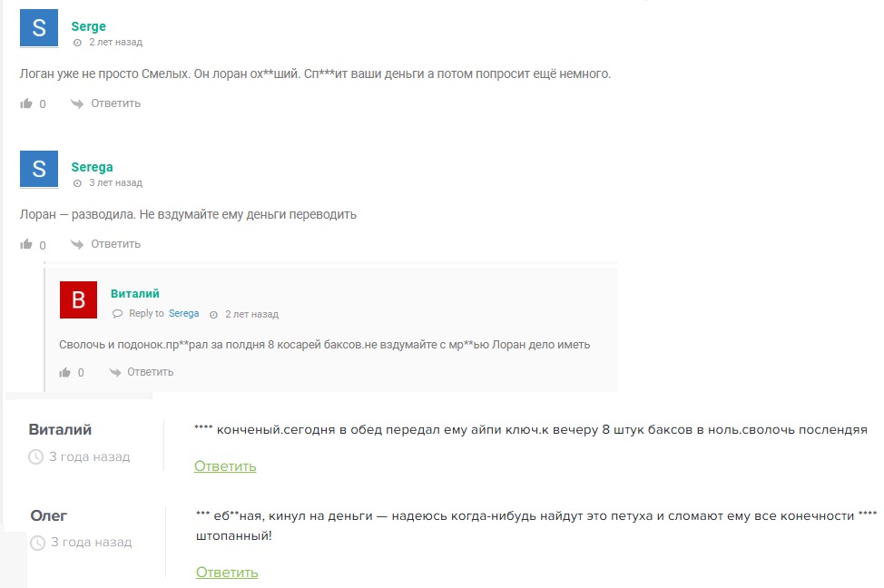Click blue S avatar of Serge
The width and height of the screenshot is (884, 588).
(39, 27)
